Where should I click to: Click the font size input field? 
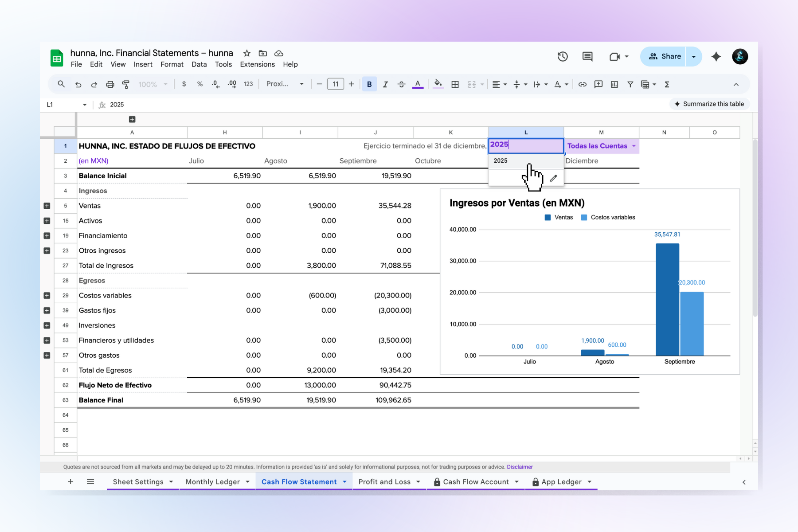(x=335, y=84)
